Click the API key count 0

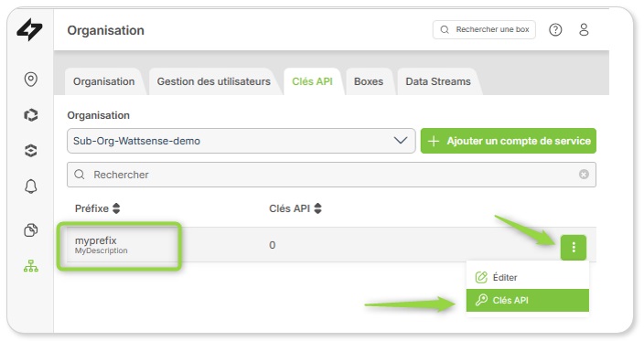(272, 245)
